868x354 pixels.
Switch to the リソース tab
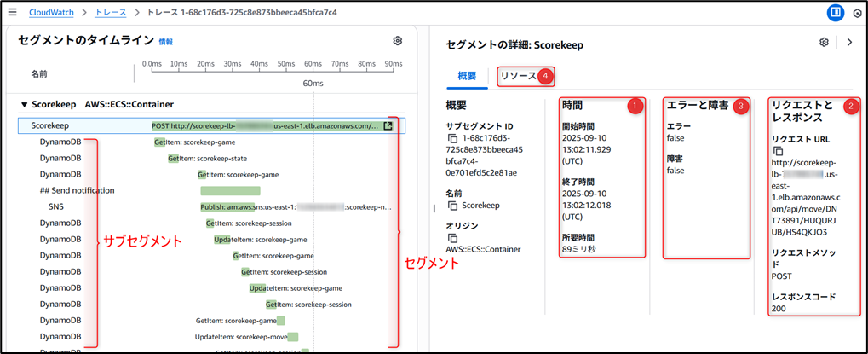click(519, 76)
